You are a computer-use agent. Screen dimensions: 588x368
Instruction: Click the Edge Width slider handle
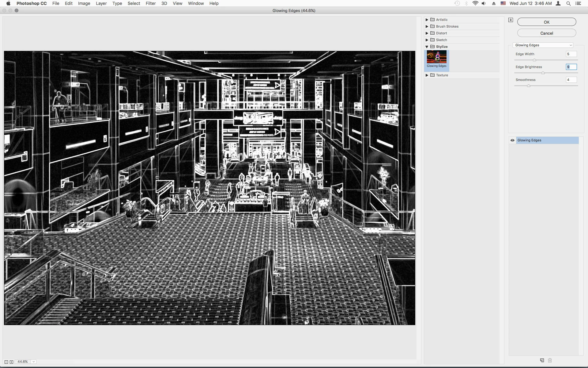tap(534, 60)
